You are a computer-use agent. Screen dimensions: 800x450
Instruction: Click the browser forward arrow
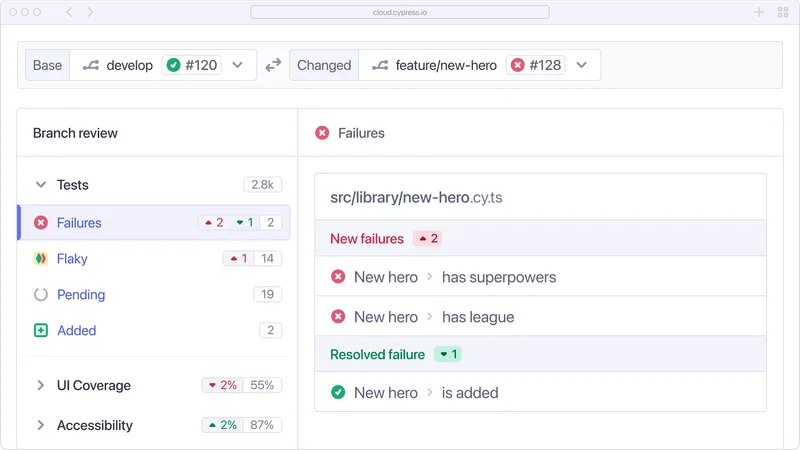[90, 12]
